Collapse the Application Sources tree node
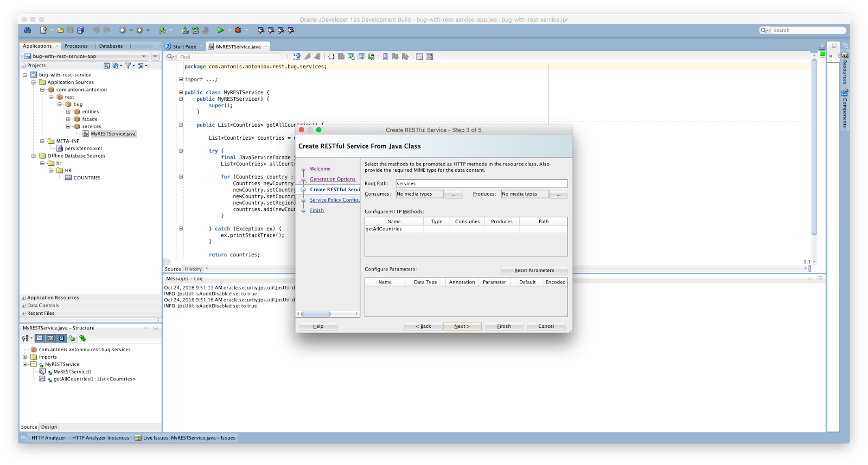The image size is (868, 465). tap(34, 82)
